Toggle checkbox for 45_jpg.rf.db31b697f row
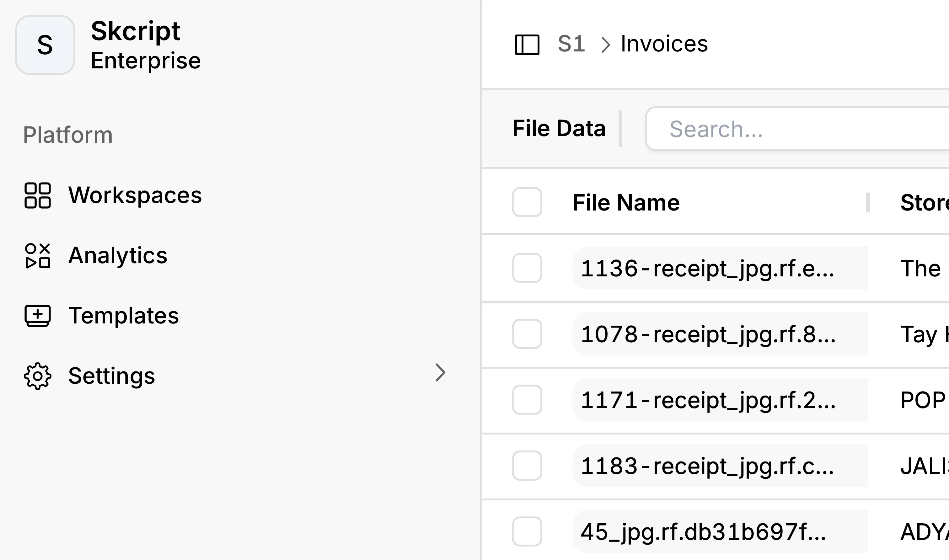Screen dimensions: 949x560 (527, 531)
